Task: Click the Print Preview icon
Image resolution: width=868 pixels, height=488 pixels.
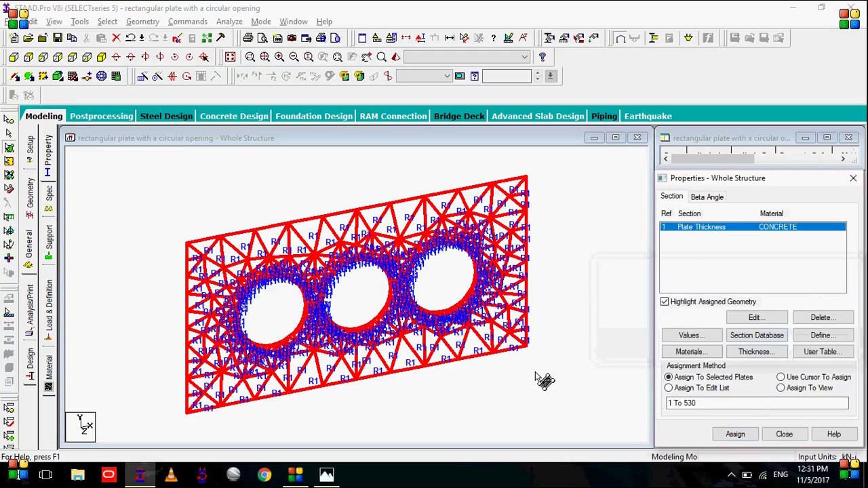Action: (262, 38)
